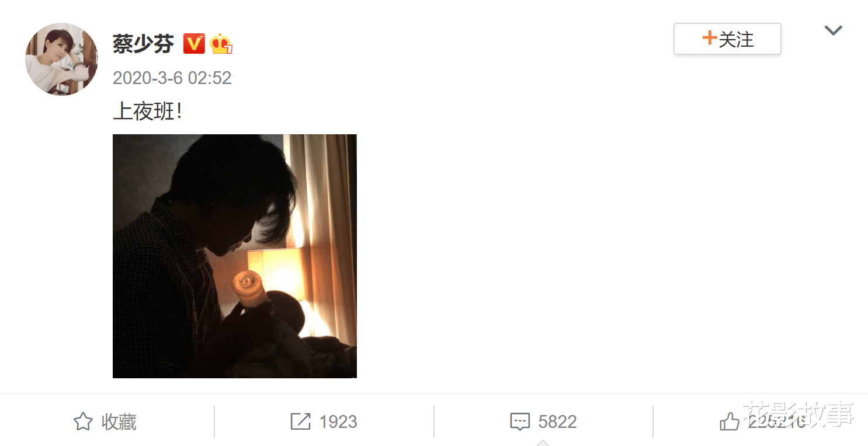Click the post text 上夜班!
Image resolution: width=868 pixels, height=446 pixels.
click(x=148, y=111)
